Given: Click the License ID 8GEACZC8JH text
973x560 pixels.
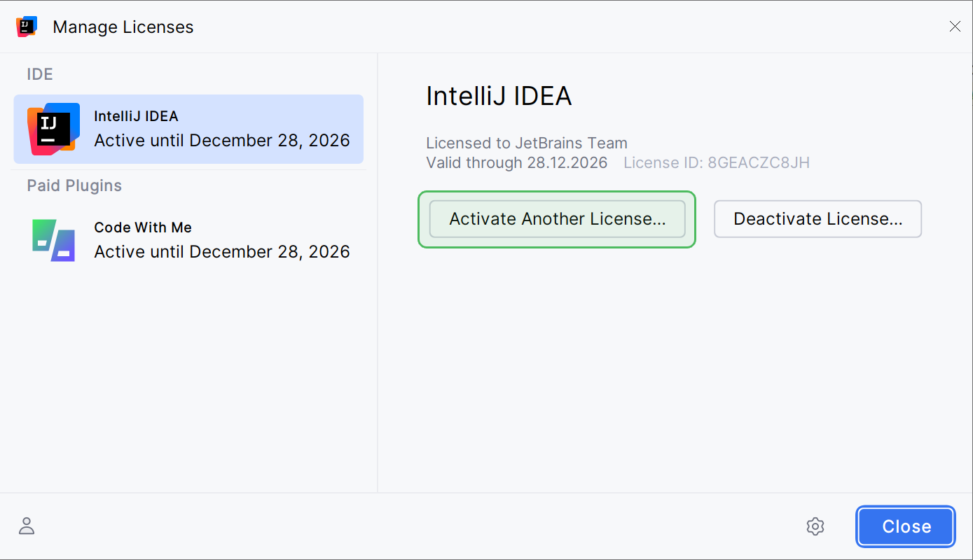Looking at the screenshot, I should pos(717,163).
